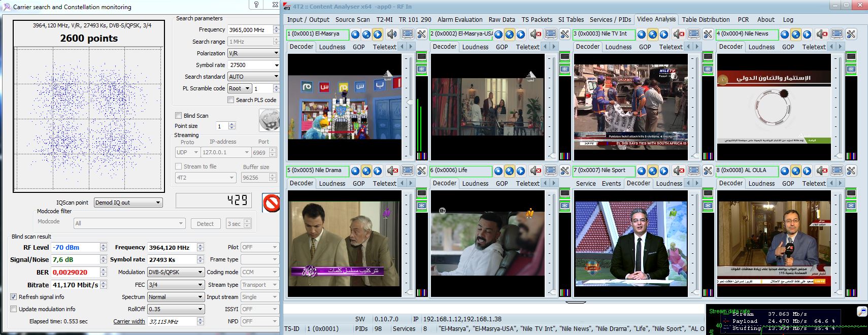The width and height of the screenshot is (868, 335).
Task: Click the help question mark in Carrier search
Action: tap(256, 5)
